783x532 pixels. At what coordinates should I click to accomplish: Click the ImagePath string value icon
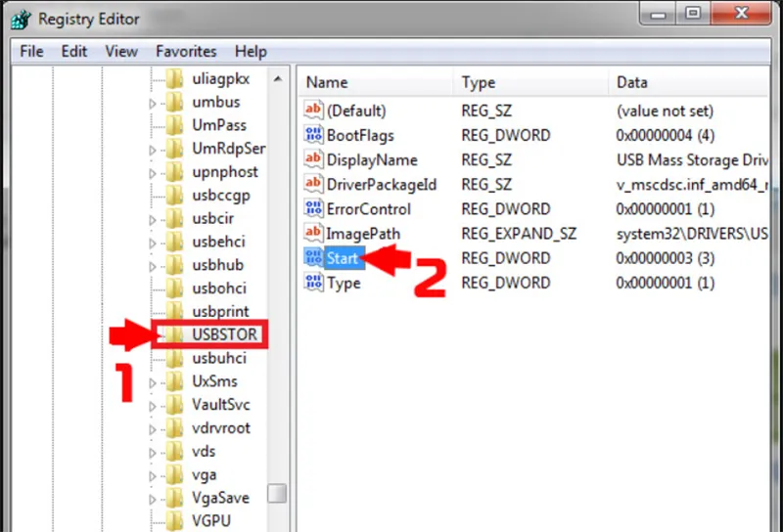coord(313,234)
